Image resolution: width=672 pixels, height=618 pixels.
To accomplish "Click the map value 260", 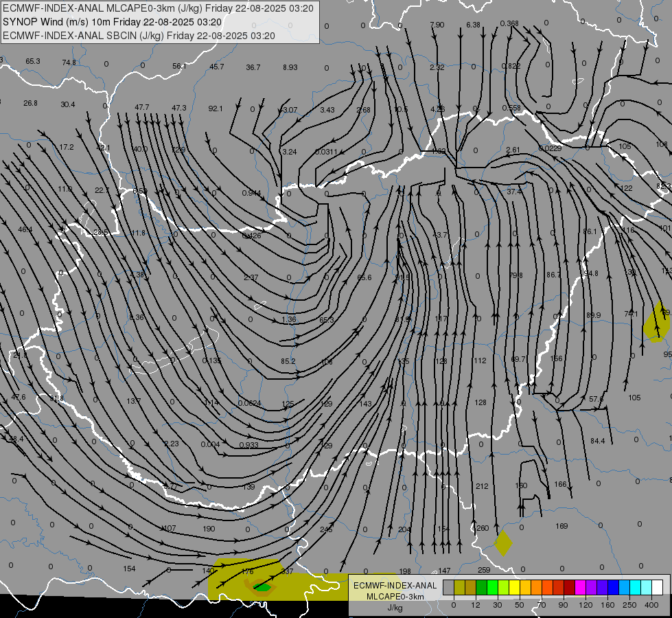I will pyautogui.click(x=483, y=528).
